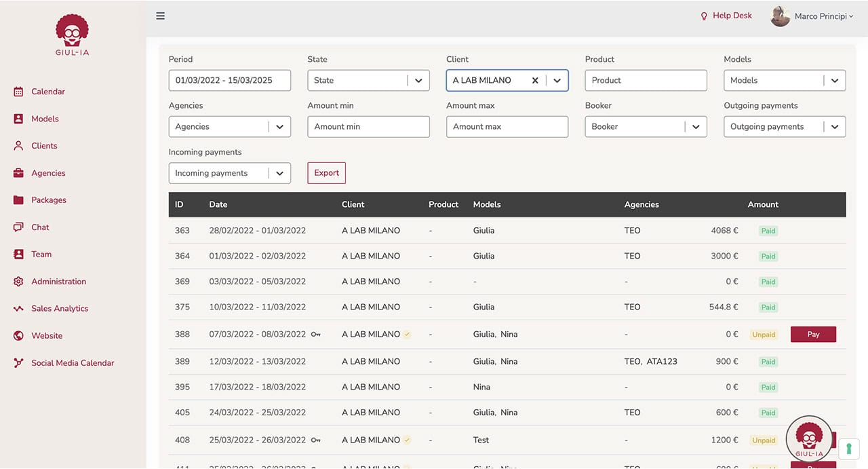The height and width of the screenshot is (469, 868).
Task: Clear the A LAB MILANO client filter
Action: click(535, 80)
